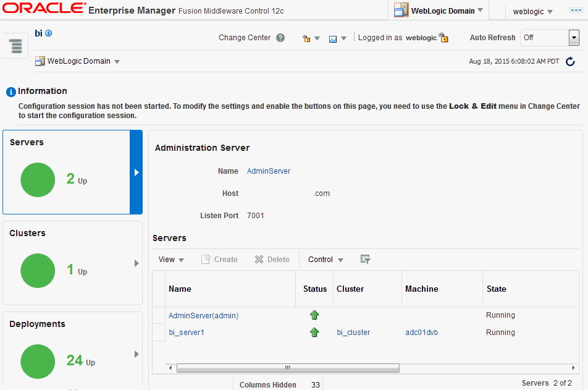
Task: Click the WebLogic Domain header target icon
Action: [x=401, y=10]
